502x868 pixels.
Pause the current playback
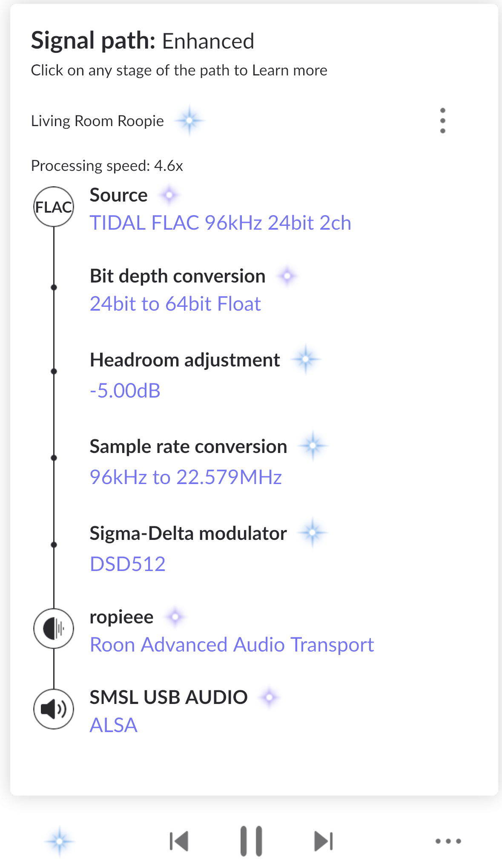[251, 841]
